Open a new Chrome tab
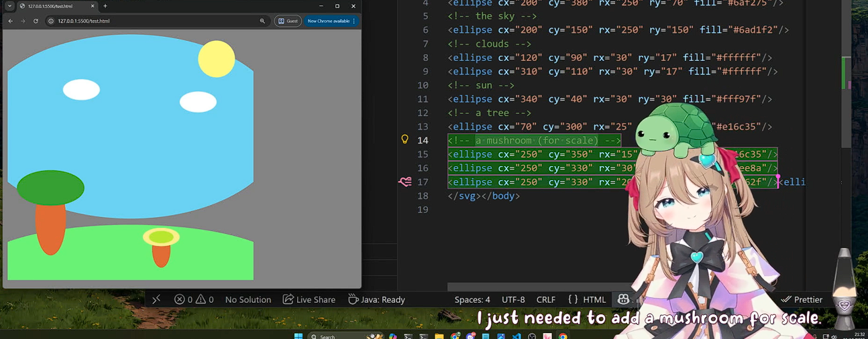The image size is (868, 339). pyautogui.click(x=105, y=6)
